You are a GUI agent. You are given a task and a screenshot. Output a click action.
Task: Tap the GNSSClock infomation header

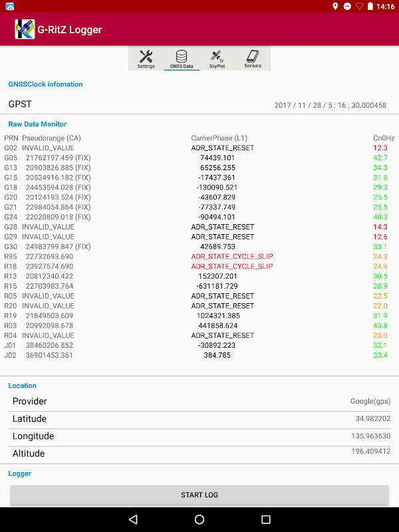[x=45, y=84]
